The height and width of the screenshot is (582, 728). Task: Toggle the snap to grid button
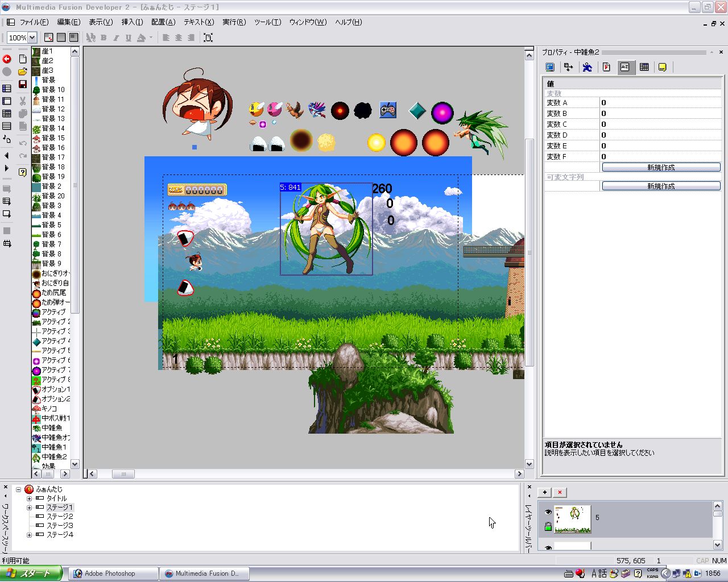pos(74,38)
